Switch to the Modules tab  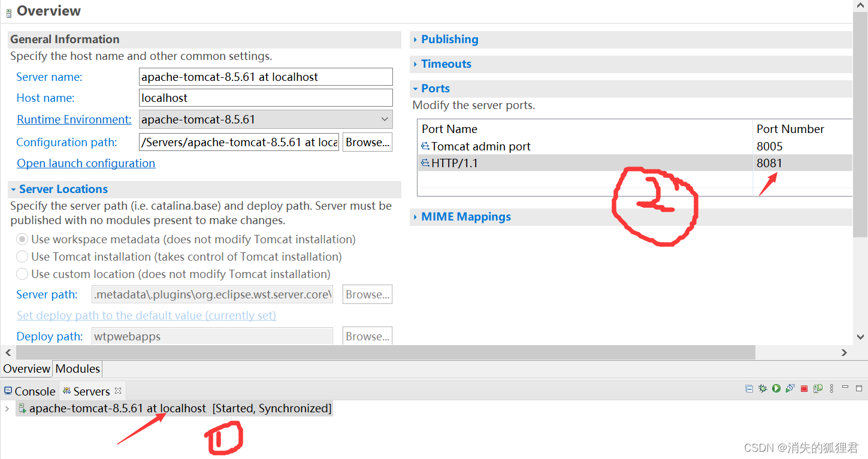(x=77, y=369)
